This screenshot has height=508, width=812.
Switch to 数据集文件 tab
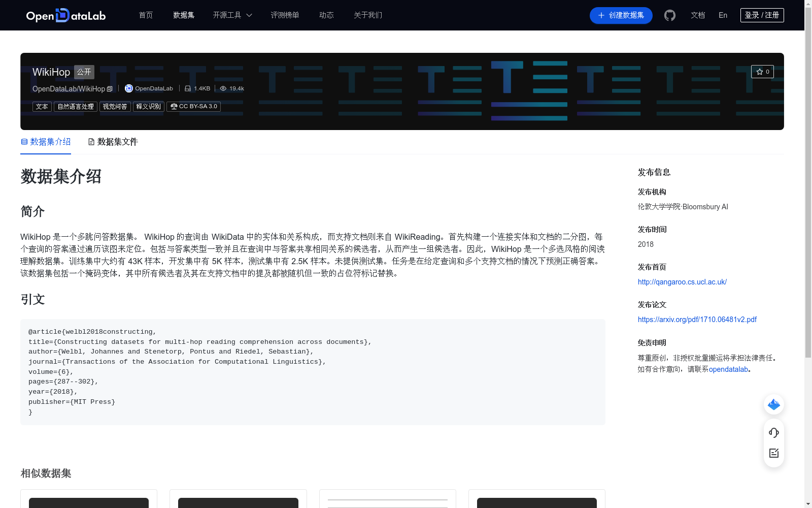coord(113,142)
